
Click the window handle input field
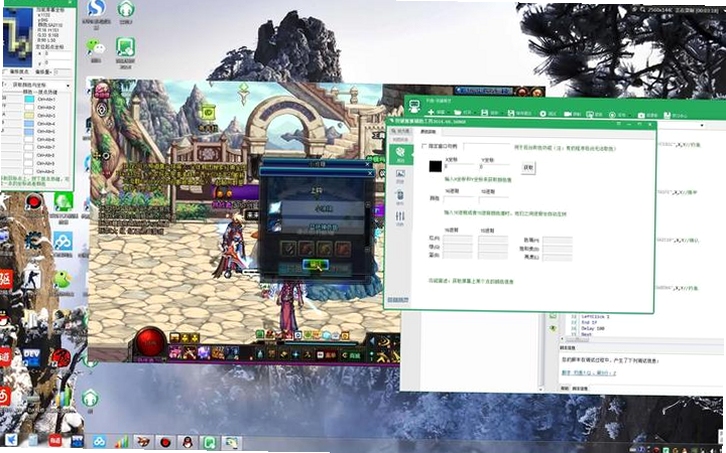(486, 147)
